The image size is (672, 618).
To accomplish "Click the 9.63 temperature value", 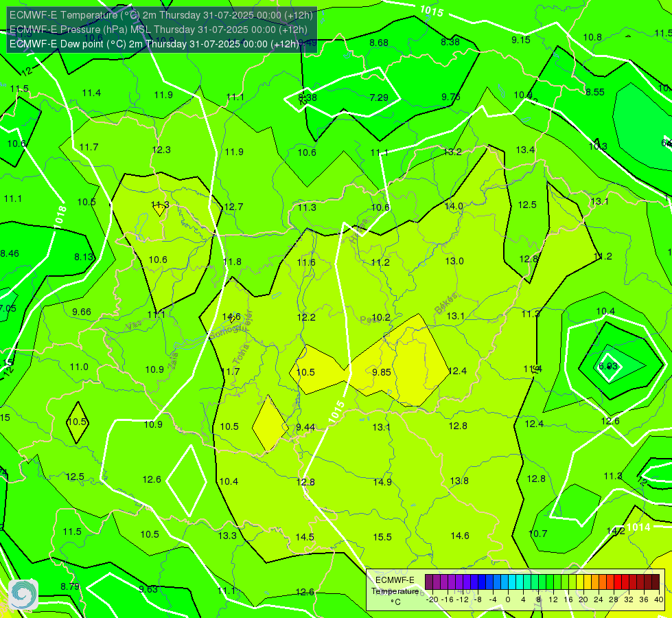I will (x=148, y=589).
